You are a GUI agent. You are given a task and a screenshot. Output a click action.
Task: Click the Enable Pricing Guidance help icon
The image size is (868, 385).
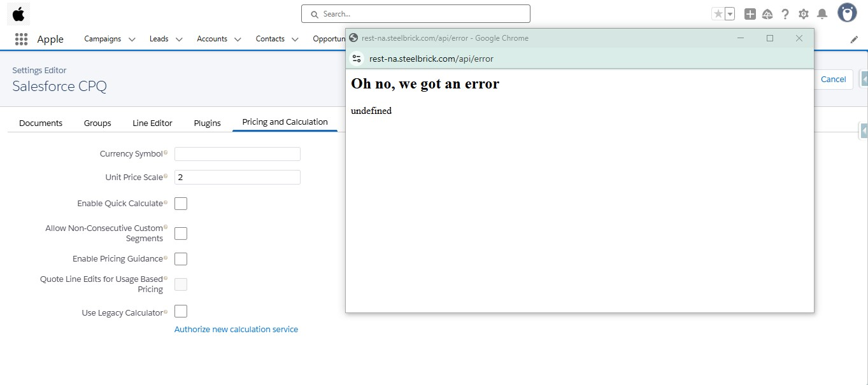[x=166, y=258]
